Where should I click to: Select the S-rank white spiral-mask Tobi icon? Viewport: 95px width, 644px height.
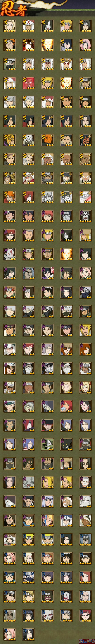[29, 140]
